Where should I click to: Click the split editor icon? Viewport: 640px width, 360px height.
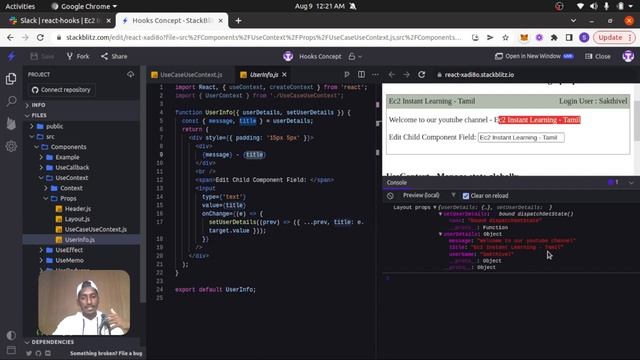361,74
